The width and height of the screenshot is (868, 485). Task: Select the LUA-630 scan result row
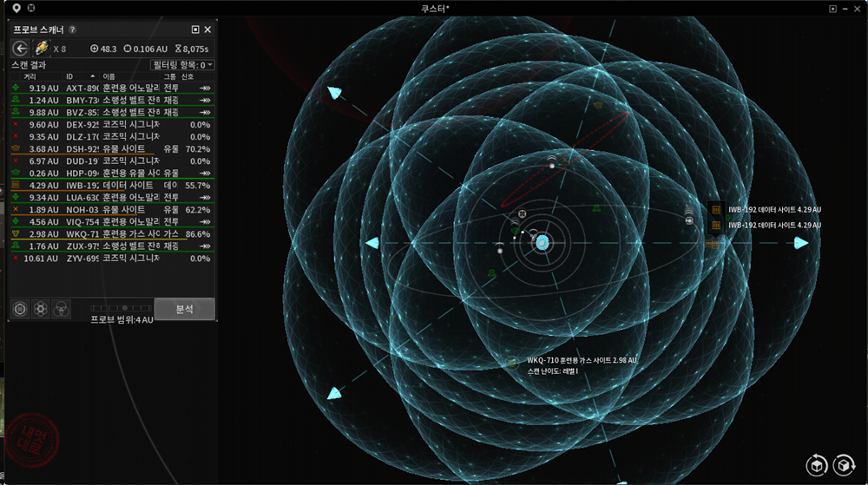112,198
